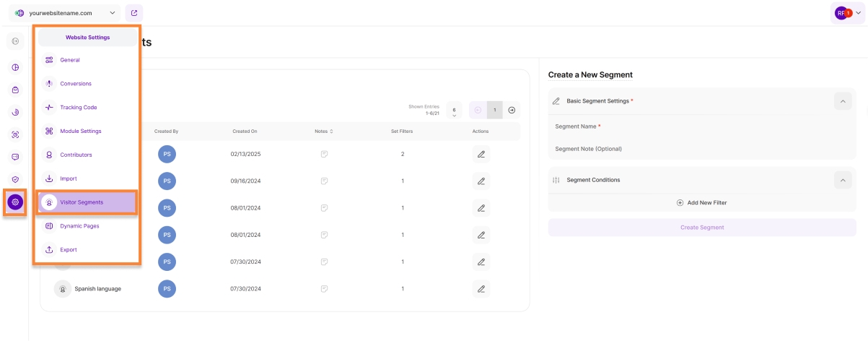Click the shield icon in left sidebar
The width and height of the screenshot is (868, 341).
coord(15,179)
